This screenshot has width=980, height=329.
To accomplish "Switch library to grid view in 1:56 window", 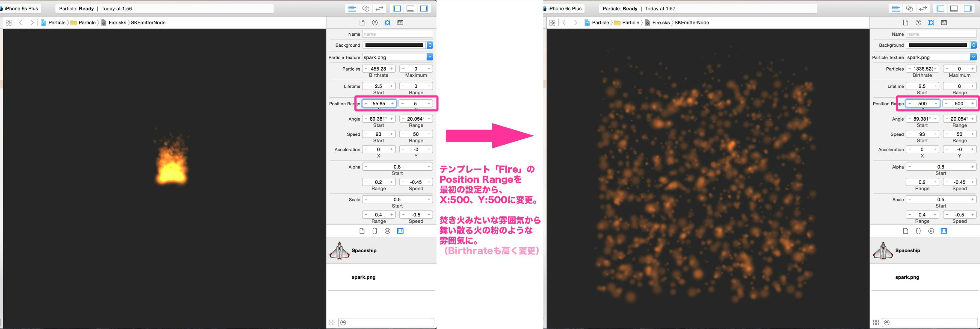I will pos(332,322).
